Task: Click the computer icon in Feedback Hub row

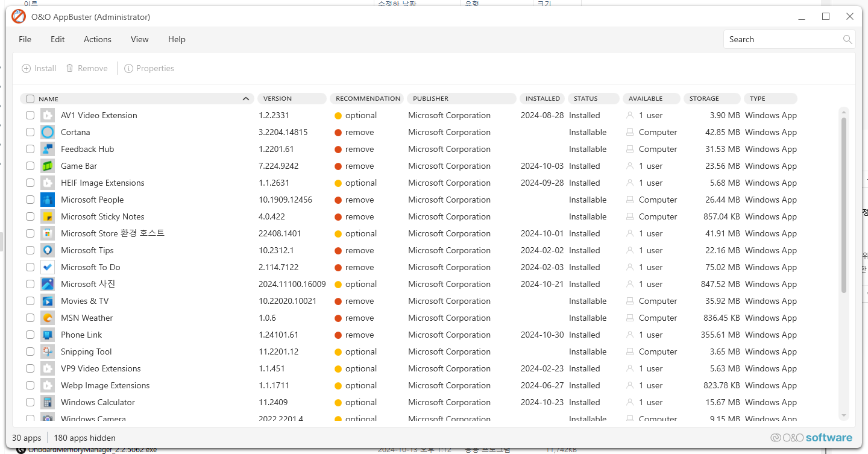Action: pyautogui.click(x=630, y=149)
